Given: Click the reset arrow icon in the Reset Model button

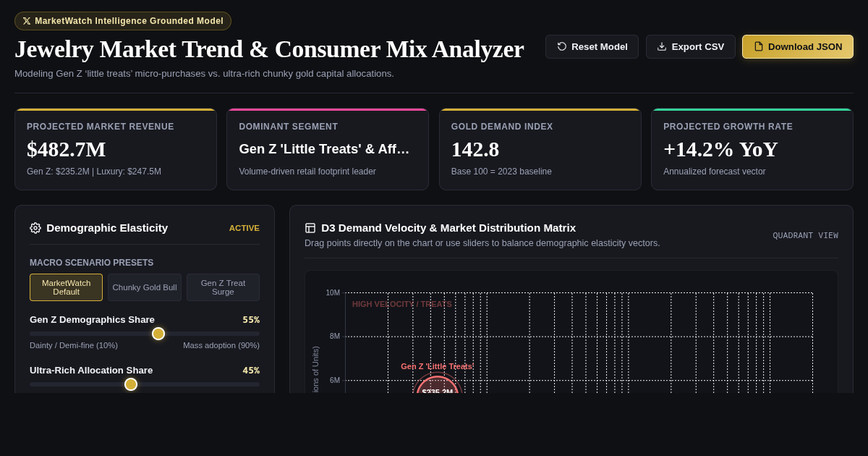Looking at the screenshot, I should (562, 46).
